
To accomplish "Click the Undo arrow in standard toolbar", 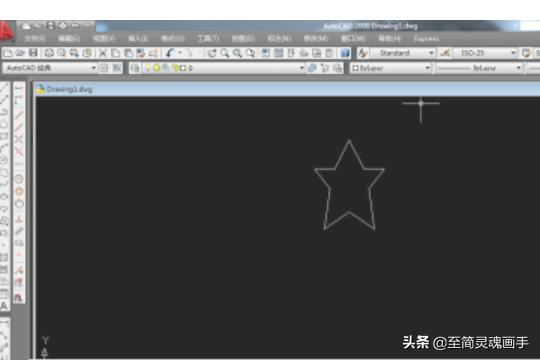I will point(170,53).
